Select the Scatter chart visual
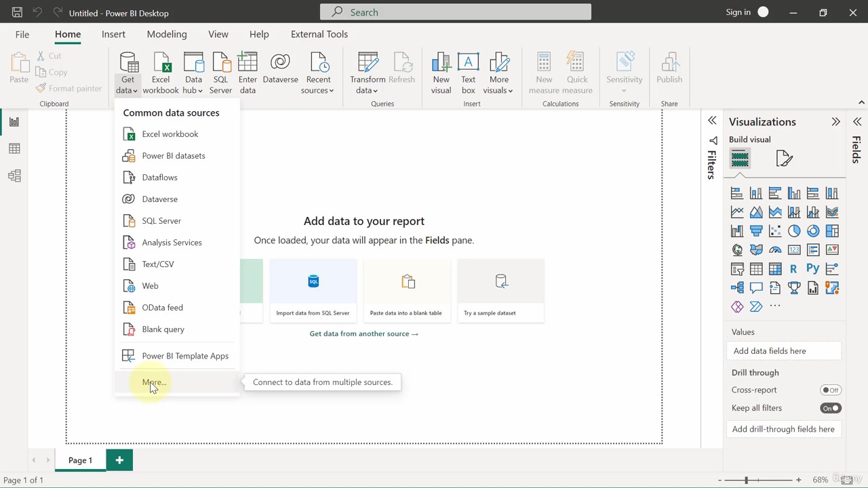 pyautogui.click(x=775, y=231)
